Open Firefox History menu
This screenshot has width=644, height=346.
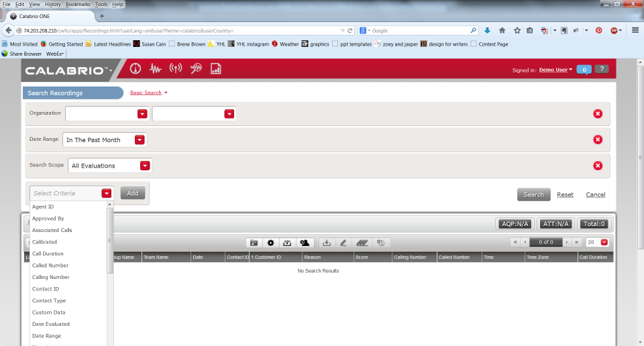[x=52, y=4]
